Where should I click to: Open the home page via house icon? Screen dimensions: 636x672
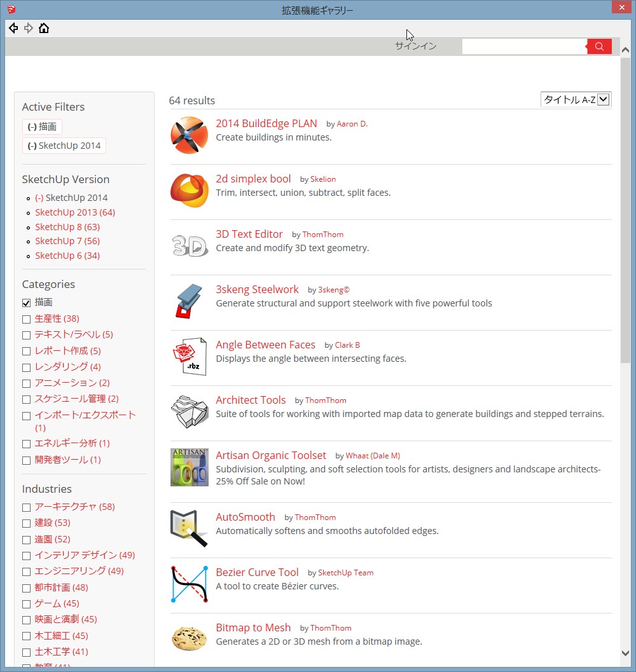44,28
